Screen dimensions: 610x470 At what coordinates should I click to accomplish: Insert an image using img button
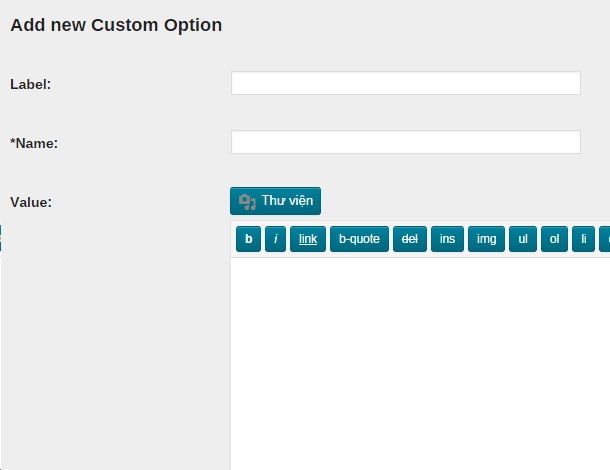tap(486, 239)
